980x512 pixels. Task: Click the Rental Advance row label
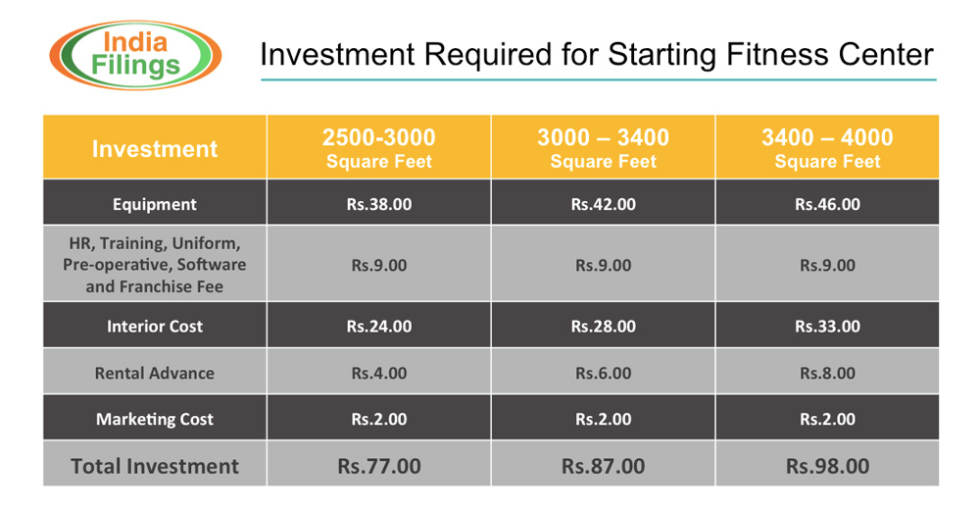tap(155, 373)
